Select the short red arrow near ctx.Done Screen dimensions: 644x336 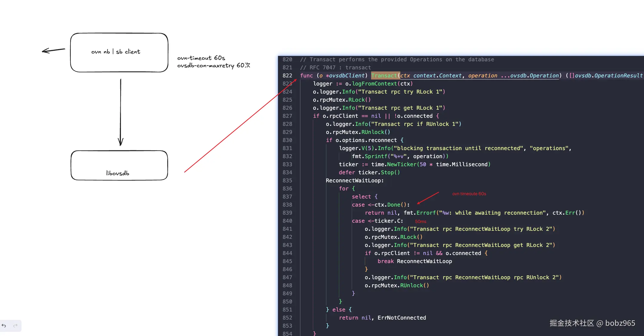428,198
